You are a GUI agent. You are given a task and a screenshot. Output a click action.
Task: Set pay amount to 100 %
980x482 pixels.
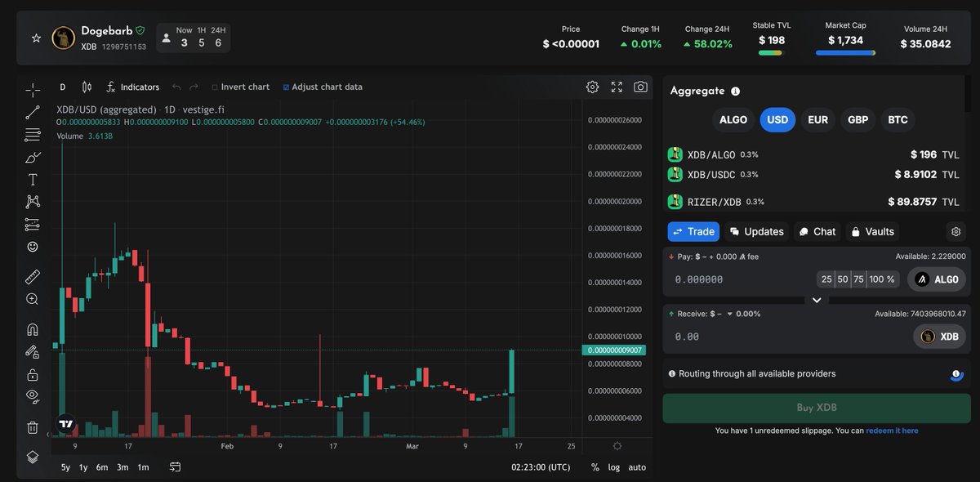tap(882, 279)
